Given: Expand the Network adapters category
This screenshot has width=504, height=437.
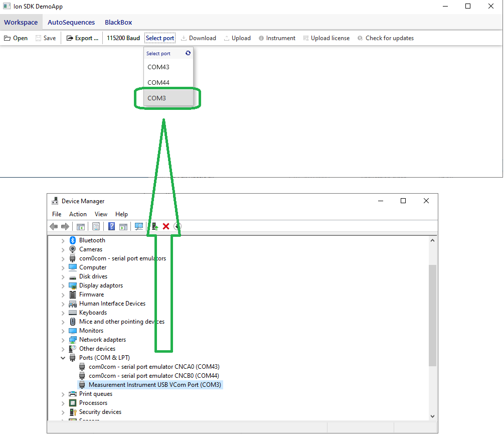Looking at the screenshot, I should pos(63,340).
